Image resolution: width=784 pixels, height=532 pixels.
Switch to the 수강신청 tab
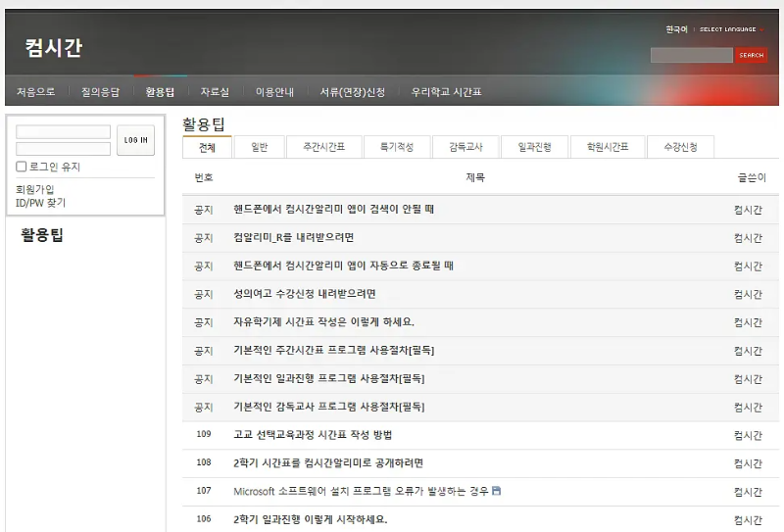pos(680,147)
